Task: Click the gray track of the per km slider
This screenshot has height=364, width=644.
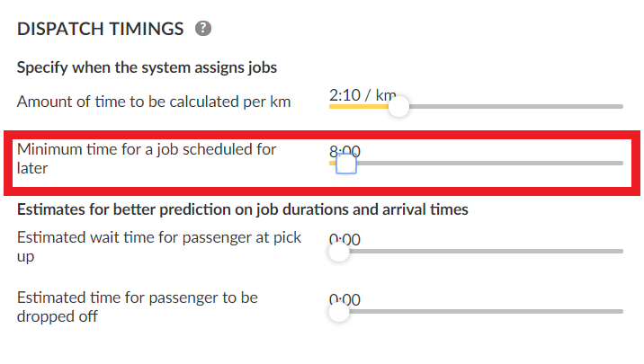Action: pyautogui.click(x=513, y=106)
